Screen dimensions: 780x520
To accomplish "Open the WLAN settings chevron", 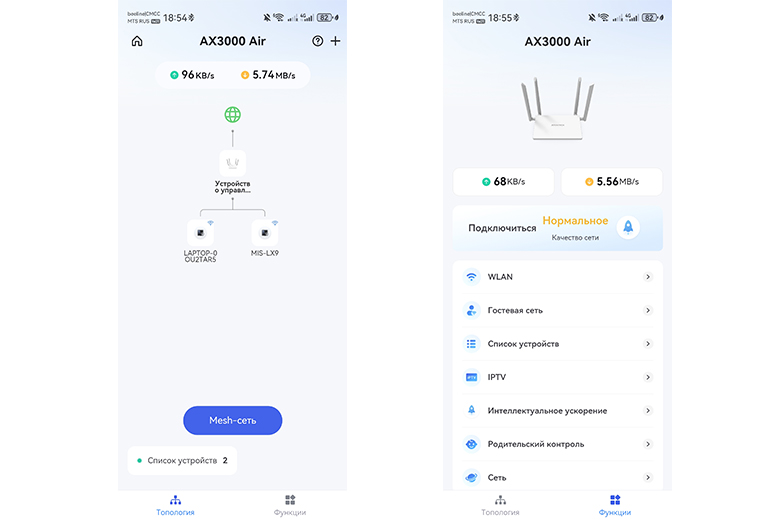I will 648,277.
